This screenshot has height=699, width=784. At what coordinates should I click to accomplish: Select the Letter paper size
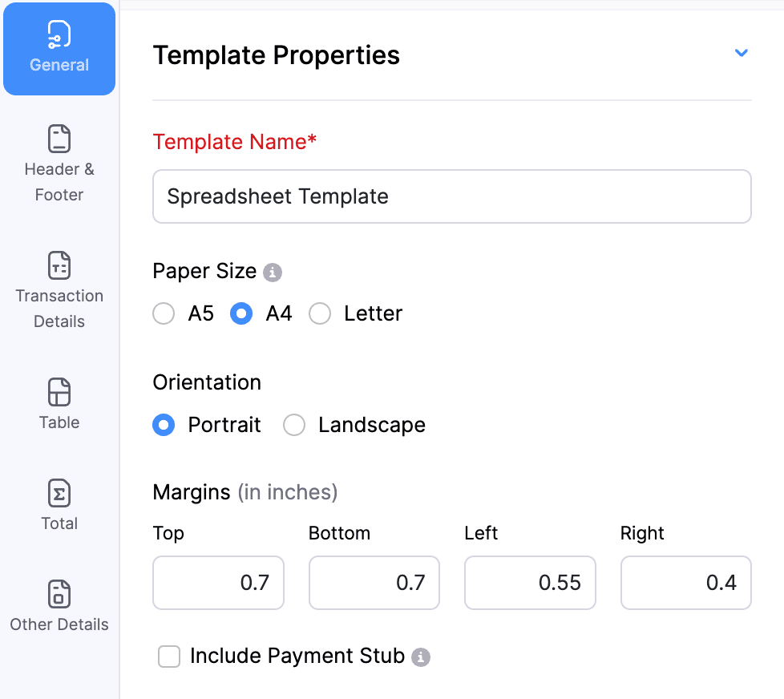point(320,313)
